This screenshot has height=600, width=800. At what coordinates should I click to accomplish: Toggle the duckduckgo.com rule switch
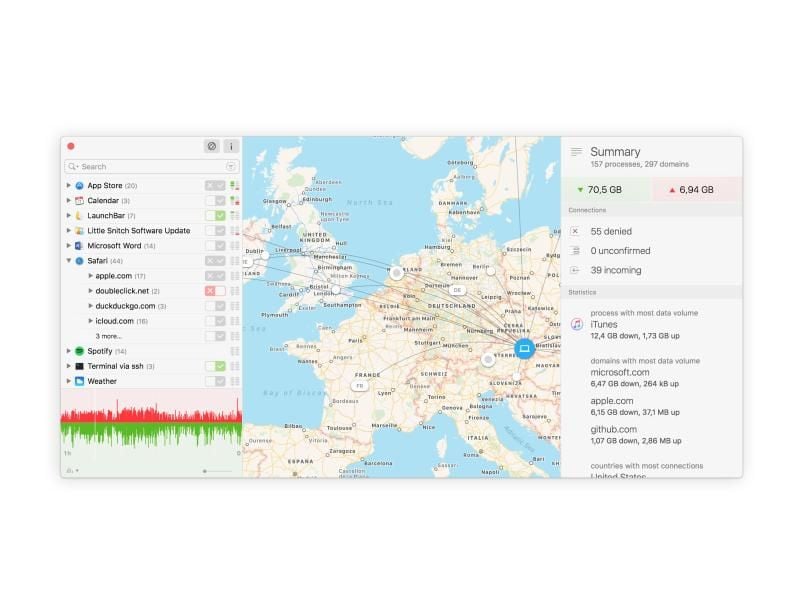(x=215, y=306)
